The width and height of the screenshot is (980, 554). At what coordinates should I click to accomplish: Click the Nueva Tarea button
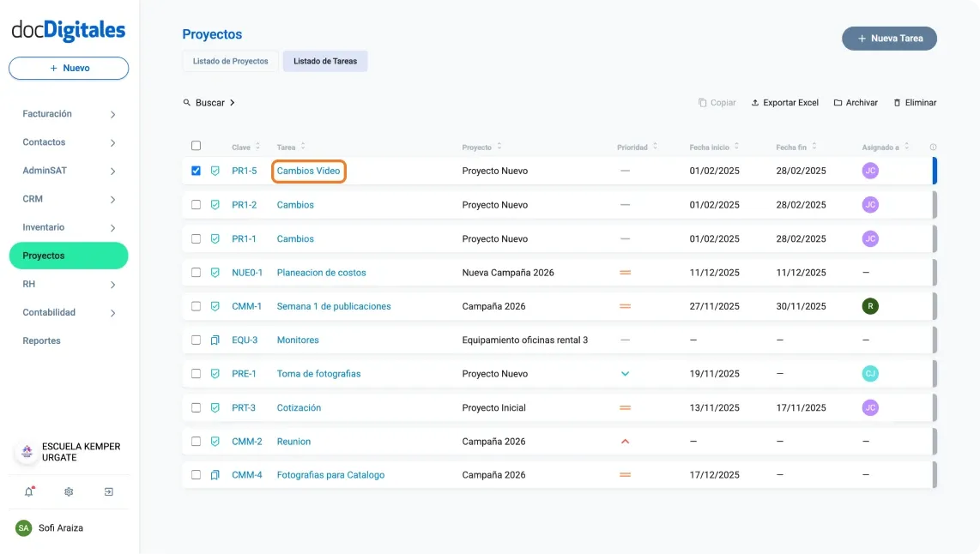(x=889, y=38)
